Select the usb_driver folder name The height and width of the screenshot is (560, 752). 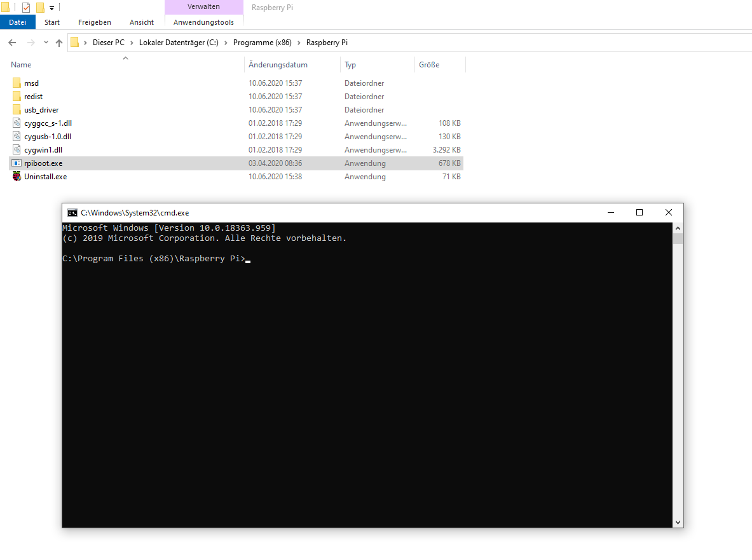(41, 110)
